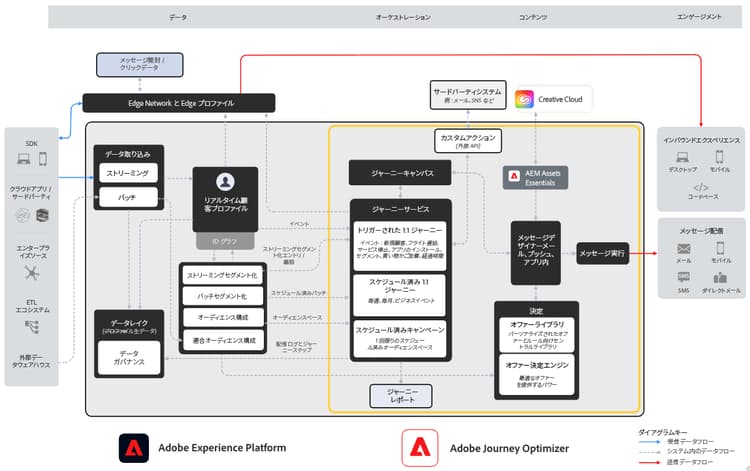750x471 pixels.
Task: Click the バッチセグメント化 box
Action: pos(222,296)
